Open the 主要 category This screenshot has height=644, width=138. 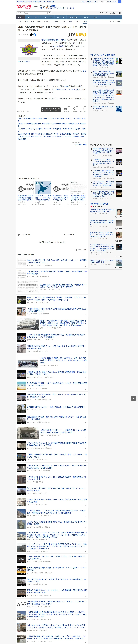(x=20, y=21)
